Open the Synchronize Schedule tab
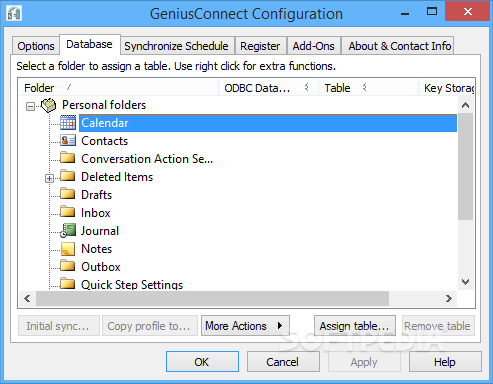Image resolution: width=493 pixels, height=384 pixels. 176,46
